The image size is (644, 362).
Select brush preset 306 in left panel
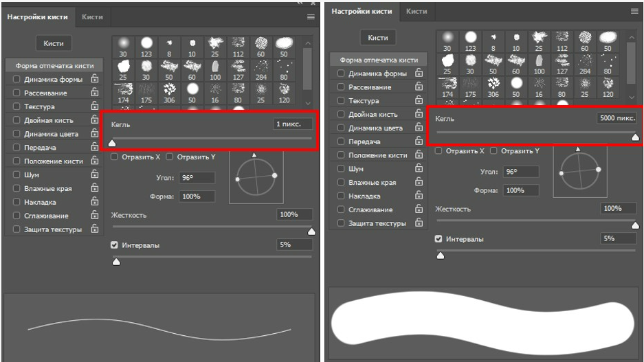click(x=169, y=93)
